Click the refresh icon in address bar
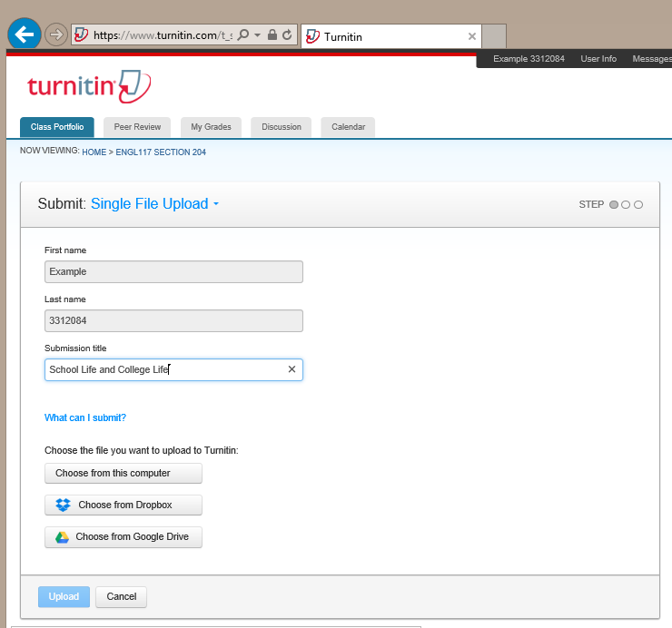The width and height of the screenshot is (672, 628). [x=287, y=35]
